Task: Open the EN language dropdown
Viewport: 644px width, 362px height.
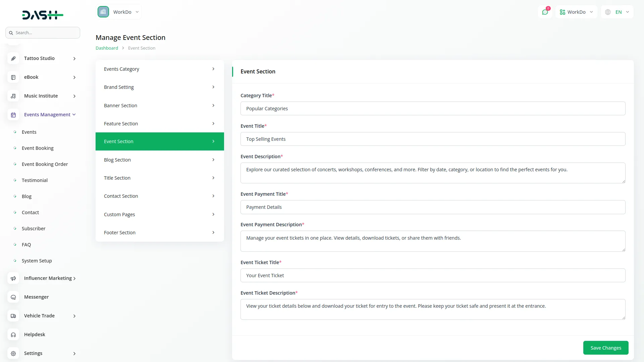Action: click(x=618, y=12)
